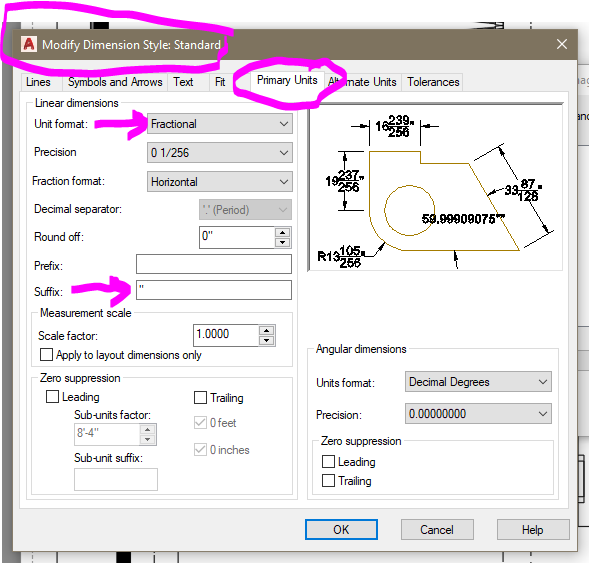The image size is (589, 563).
Task: Increase Sub-units factor with up arrow
Action: pyautogui.click(x=148, y=429)
